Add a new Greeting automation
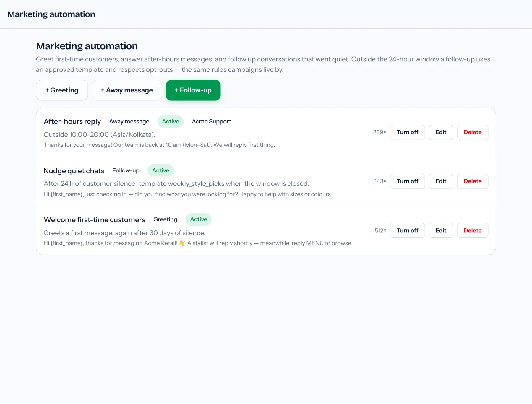Image resolution: width=532 pixels, height=404 pixels. click(x=62, y=90)
